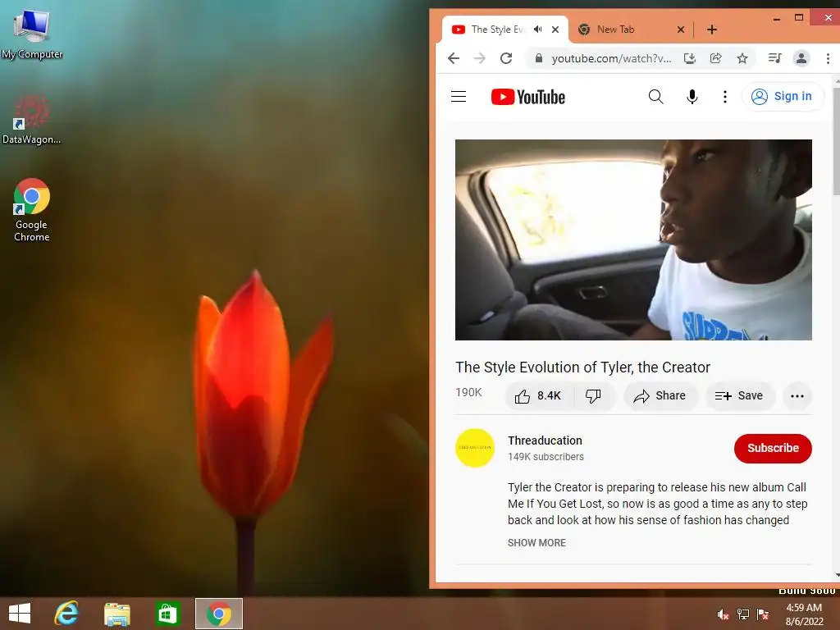Viewport: 840px width, 630px height.
Task: Open network tray icon
Action: (743, 614)
